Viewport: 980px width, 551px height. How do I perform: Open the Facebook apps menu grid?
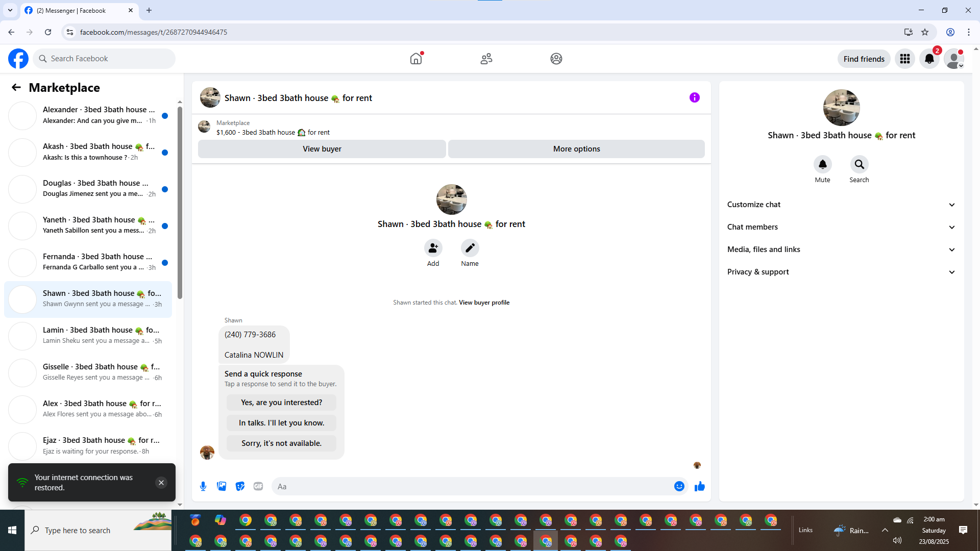coord(904,59)
